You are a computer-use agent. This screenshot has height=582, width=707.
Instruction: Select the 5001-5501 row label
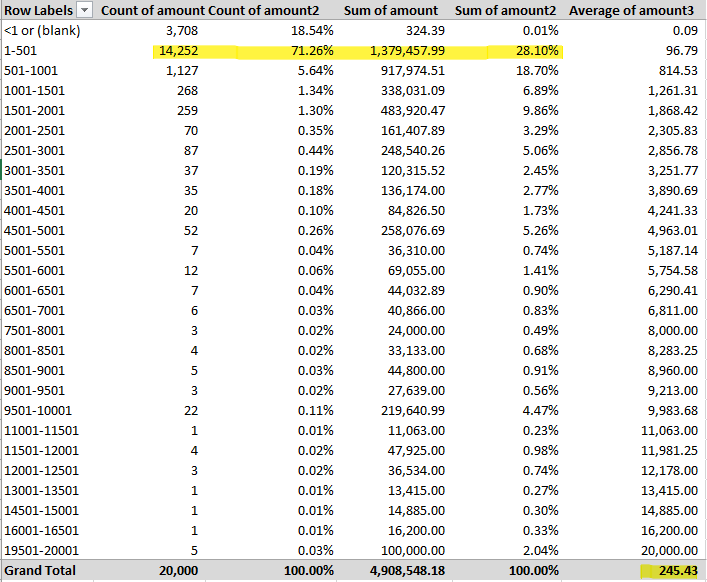[34, 251]
